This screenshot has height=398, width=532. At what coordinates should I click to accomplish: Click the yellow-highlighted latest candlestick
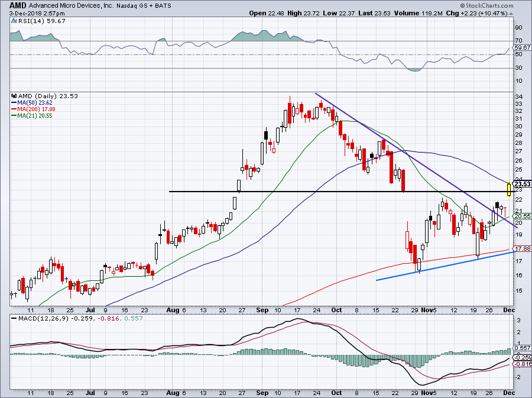509,189
